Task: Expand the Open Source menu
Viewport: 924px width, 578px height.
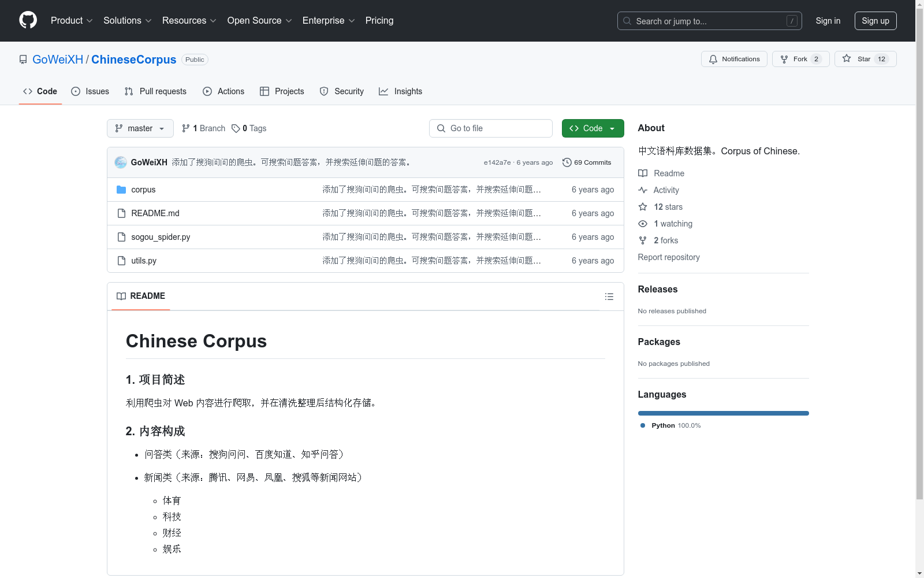Action: pyautogui.click(x=260, y=20)
